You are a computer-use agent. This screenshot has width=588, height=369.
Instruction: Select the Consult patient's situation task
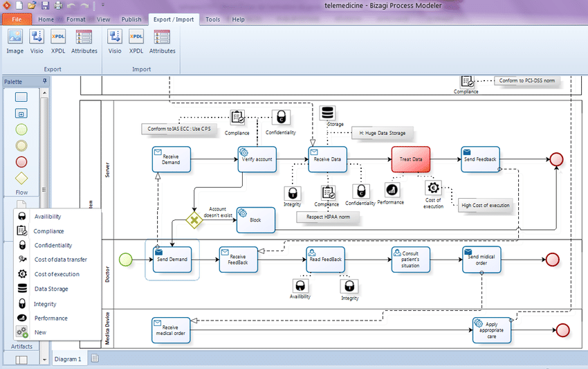(410, 260)
